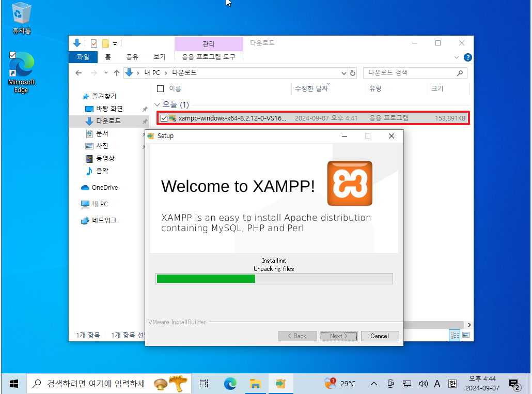Click the blue down-arrow icon in Explorer title bar
The image size is (532, 394).
point(77,43)
